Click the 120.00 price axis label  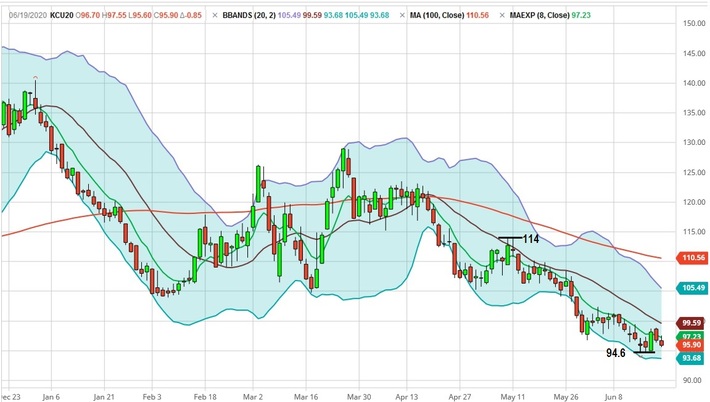pos(694,202)
